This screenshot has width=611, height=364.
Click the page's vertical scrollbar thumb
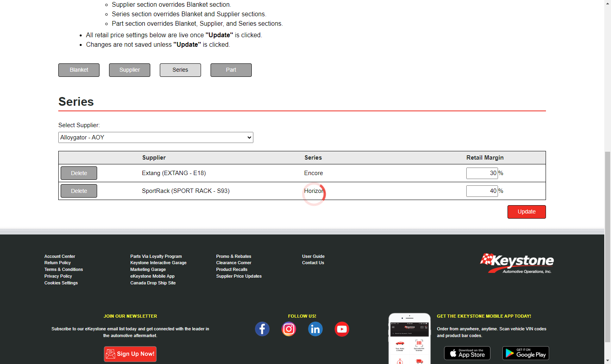pos(607,247)
